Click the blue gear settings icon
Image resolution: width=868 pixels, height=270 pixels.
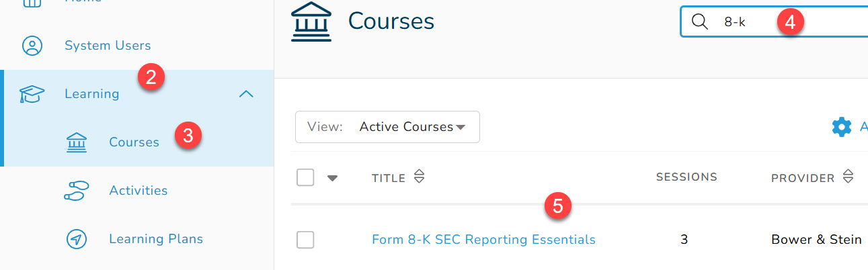(x=841, y=127)
